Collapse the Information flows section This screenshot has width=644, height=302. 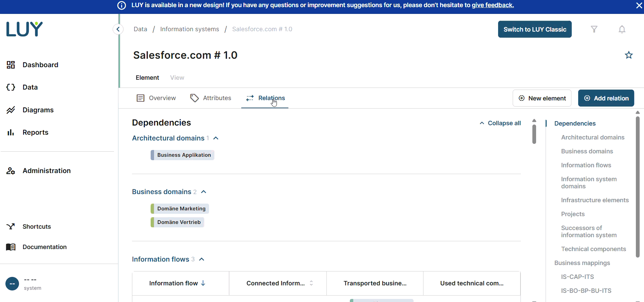click(202, 259)
